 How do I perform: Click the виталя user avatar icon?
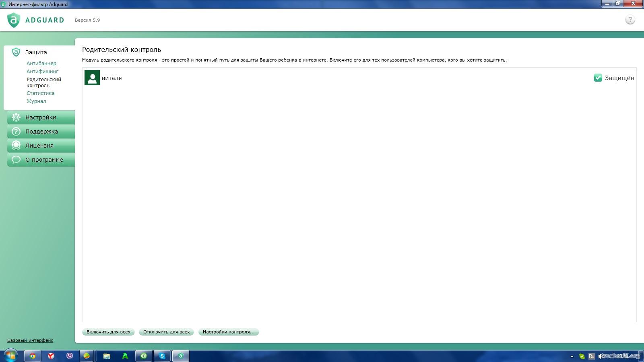(x=92, y=78)
